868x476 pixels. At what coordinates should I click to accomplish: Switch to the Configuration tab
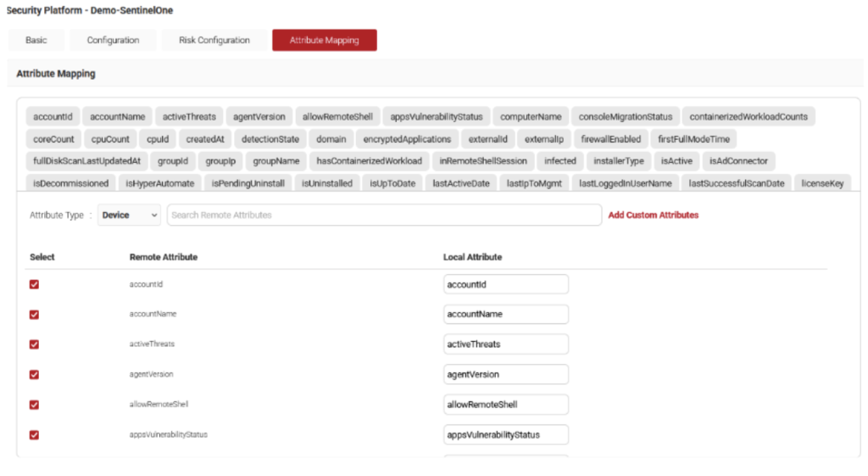coord(113,40)
